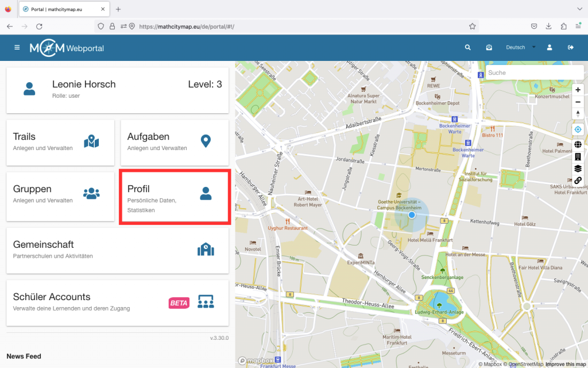The width and height of the screenshot is (588, 368).
Task: Reset map bearing with compass button
Action: (578, 114)
